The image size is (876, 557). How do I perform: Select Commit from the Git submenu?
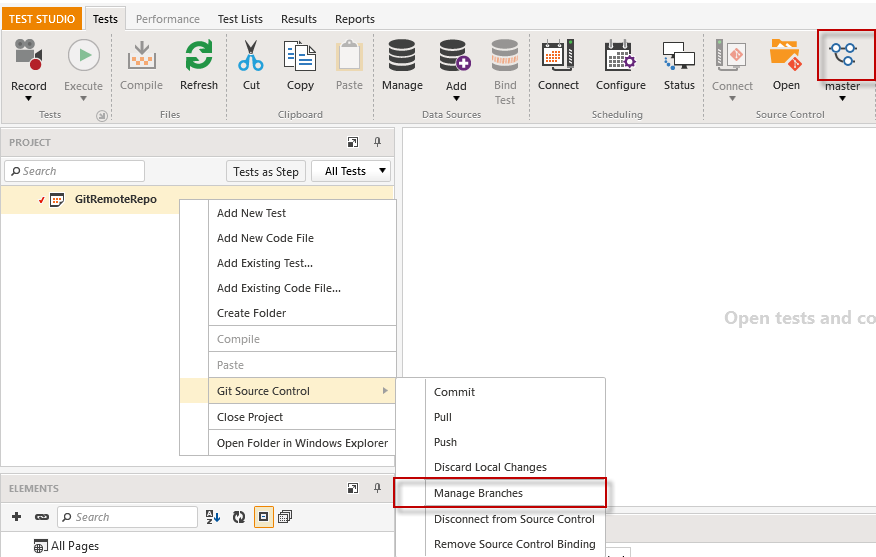515,392
